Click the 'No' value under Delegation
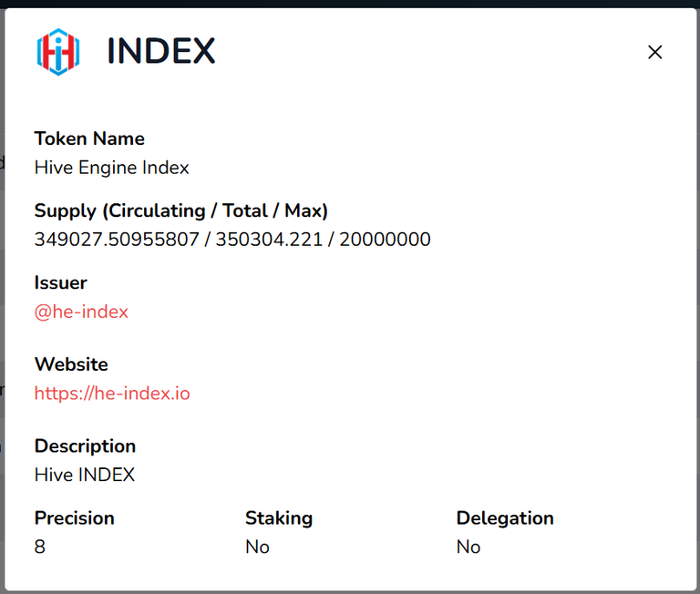 coord(468,547)
